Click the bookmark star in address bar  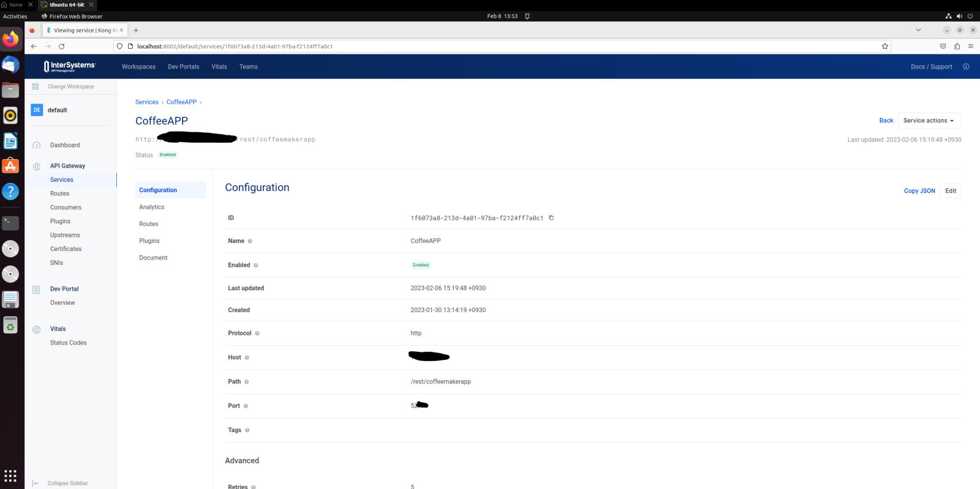tap(884, 47)
